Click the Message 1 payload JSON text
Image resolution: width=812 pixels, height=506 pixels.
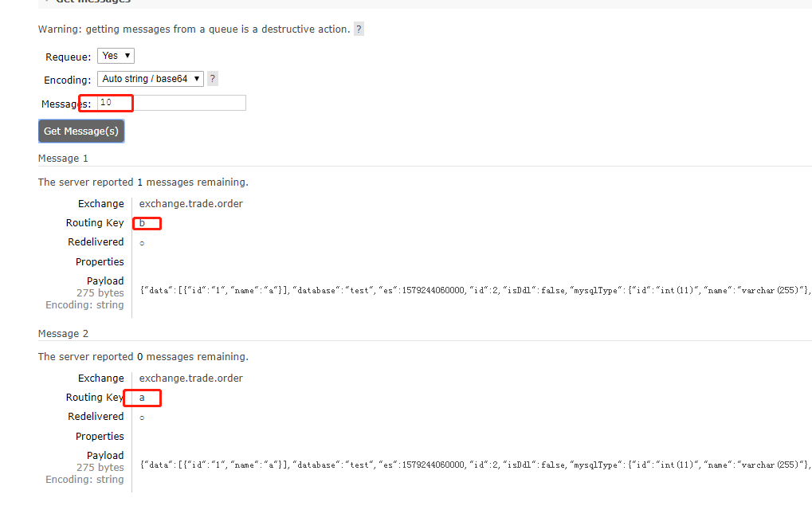tap(398, 290)
